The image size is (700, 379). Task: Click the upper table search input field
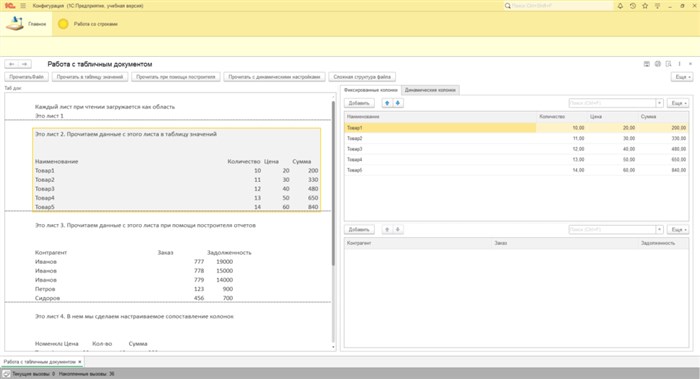[x=612, y=103]
